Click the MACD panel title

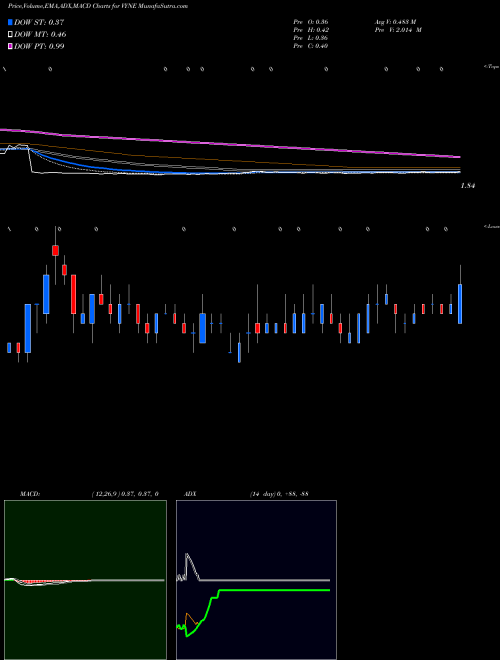(x=30, y=494)
